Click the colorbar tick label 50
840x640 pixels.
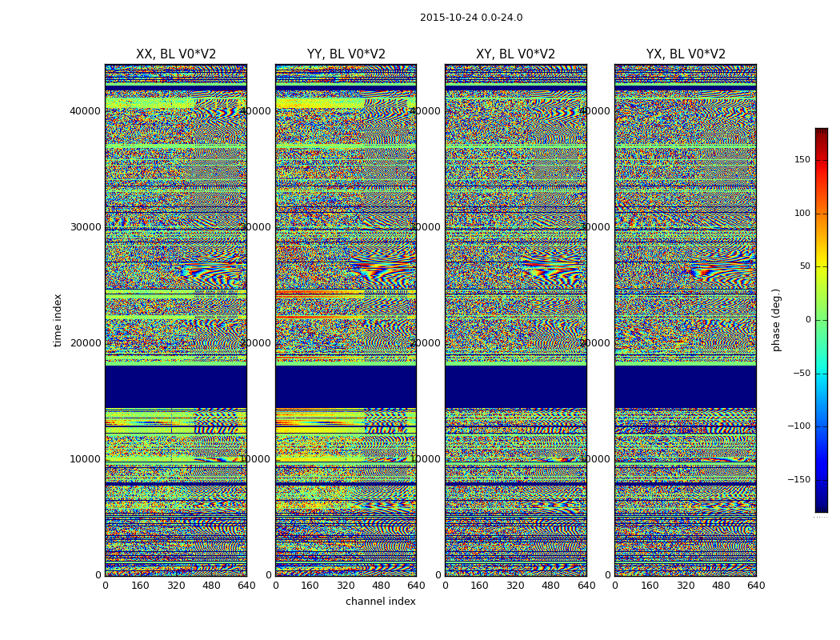click(x=805, y=266)
